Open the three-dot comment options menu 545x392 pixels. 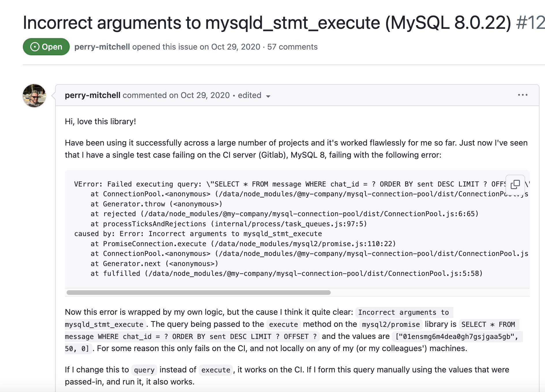point(523,95)
